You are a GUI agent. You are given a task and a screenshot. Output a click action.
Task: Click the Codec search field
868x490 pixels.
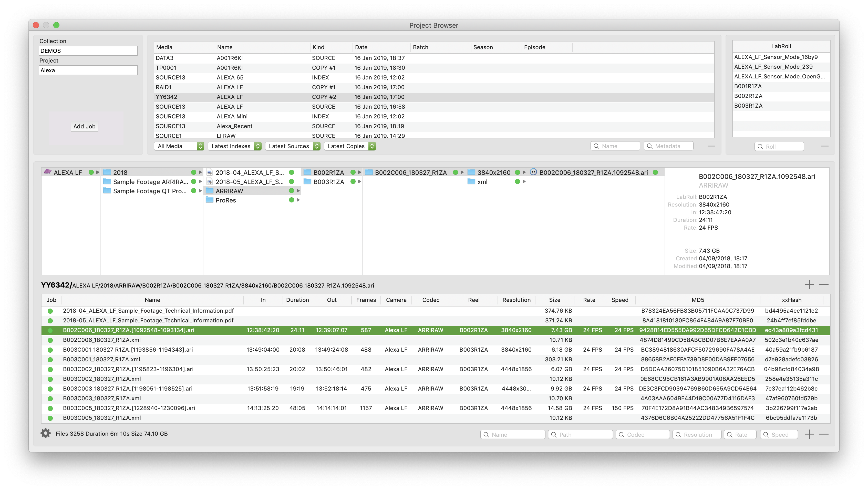pyautogui.click(x=643, y=434)
